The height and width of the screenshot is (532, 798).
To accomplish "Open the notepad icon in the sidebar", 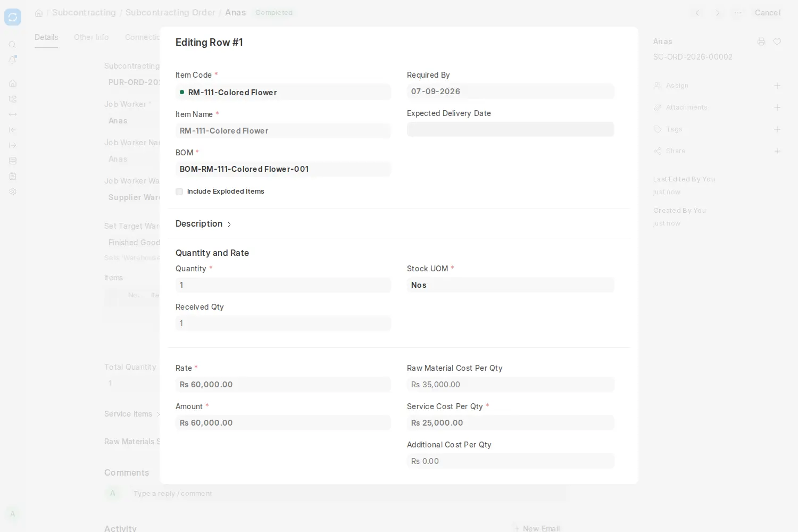I will [x=13, y=176].
